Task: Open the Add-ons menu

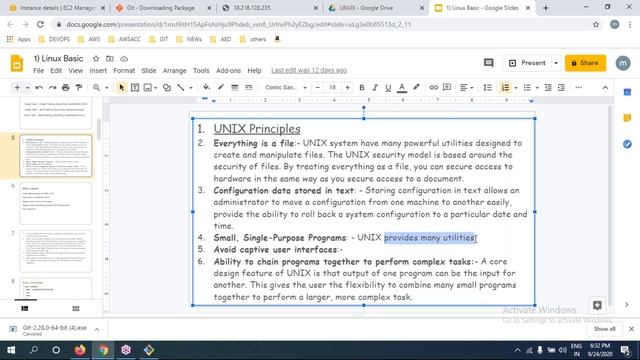Action: (x=228, y=71)
